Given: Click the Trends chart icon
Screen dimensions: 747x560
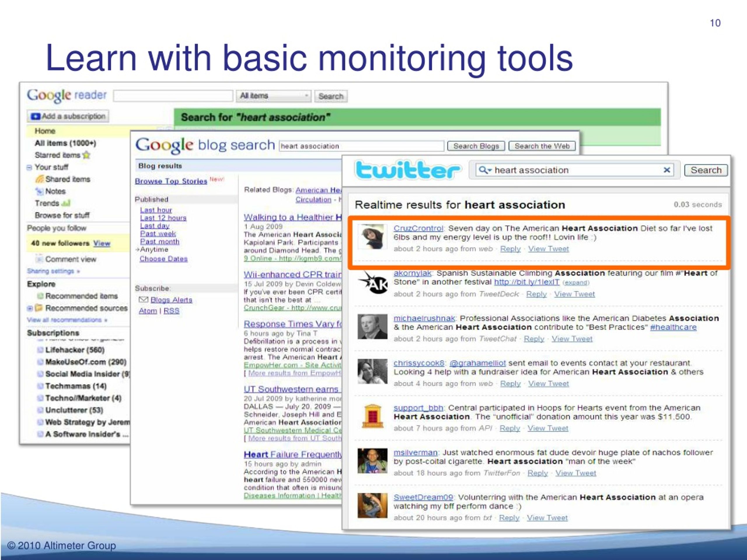Looking at the screenshot, I should pos(66,203).
